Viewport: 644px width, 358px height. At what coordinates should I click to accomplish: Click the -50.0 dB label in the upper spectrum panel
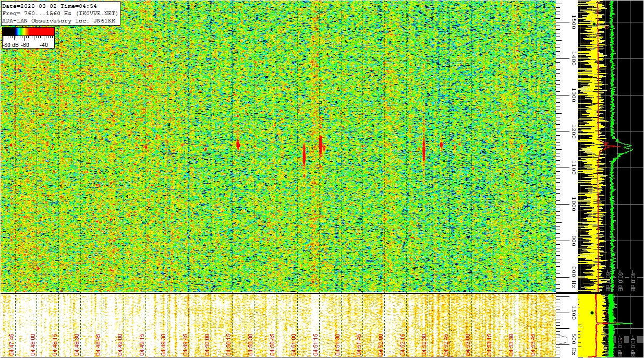(621, 280)
